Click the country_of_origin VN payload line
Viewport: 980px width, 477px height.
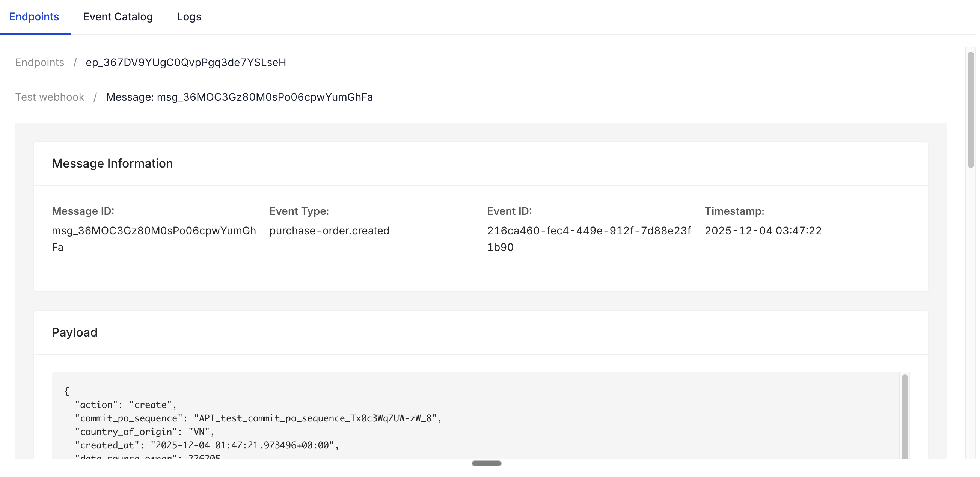[144, 431]
